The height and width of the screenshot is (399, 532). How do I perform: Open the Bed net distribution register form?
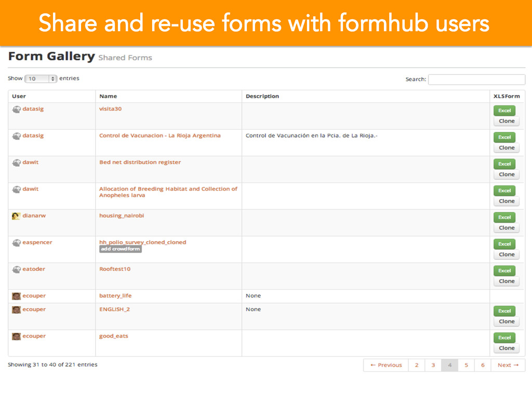pos(140,162)
